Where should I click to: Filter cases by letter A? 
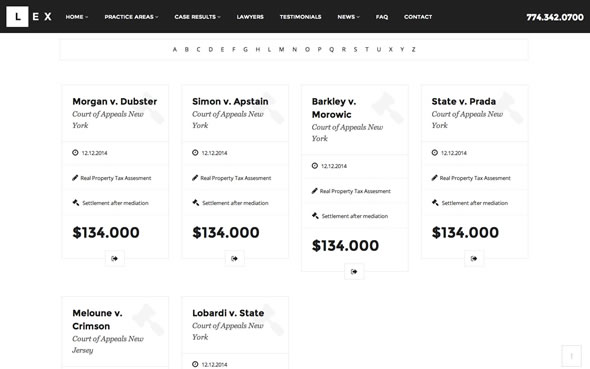(175, 49)
